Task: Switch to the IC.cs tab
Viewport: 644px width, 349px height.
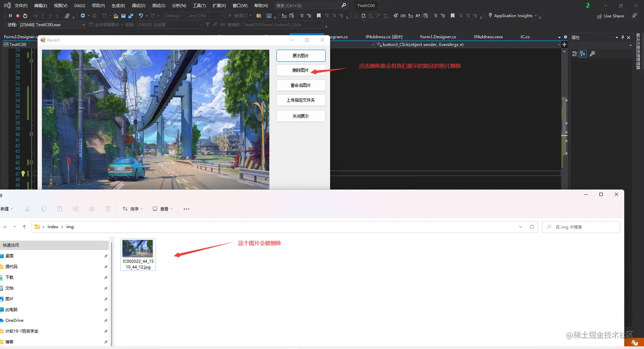Action: [525, 37]
